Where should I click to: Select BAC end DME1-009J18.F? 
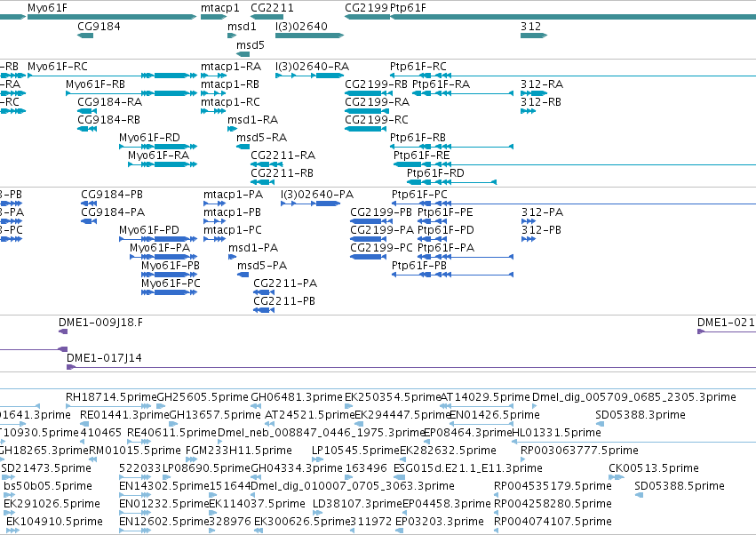pos(100,323)
